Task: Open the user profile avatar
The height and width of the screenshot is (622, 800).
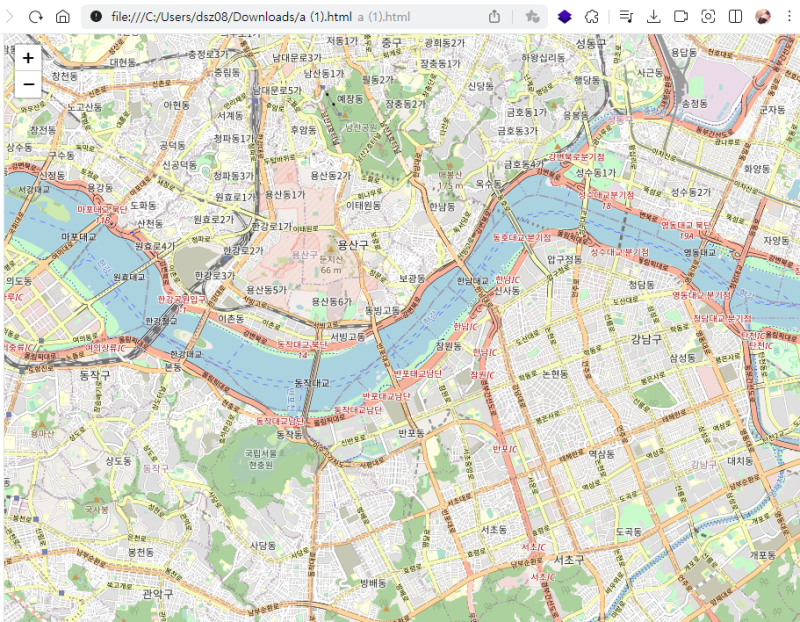Action: (x=763, y=17)
